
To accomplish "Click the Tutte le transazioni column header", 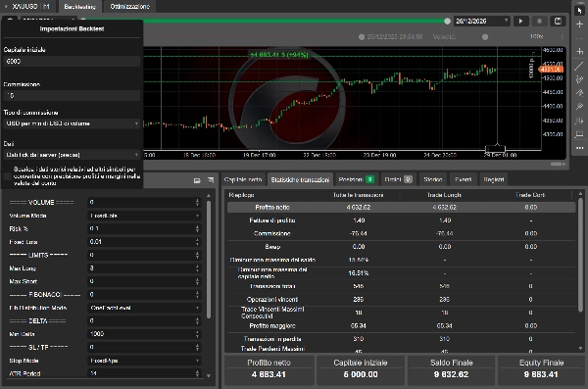I will tap(358, 195).
